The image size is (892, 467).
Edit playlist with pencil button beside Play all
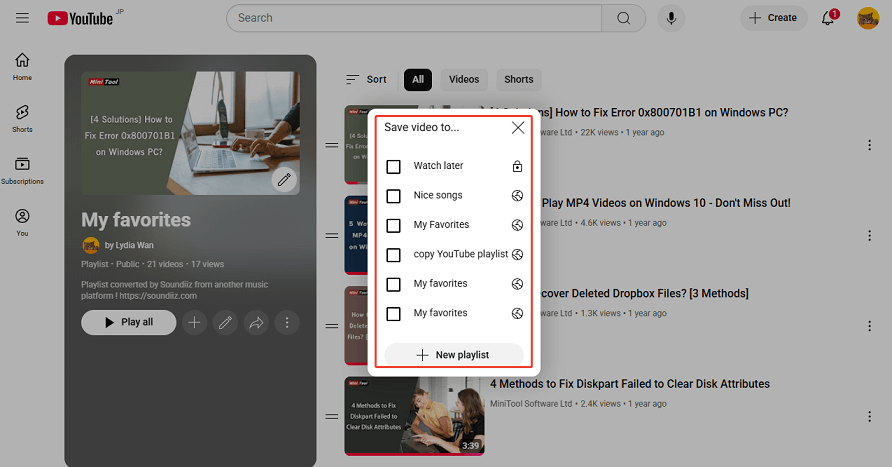coord(225,323)
